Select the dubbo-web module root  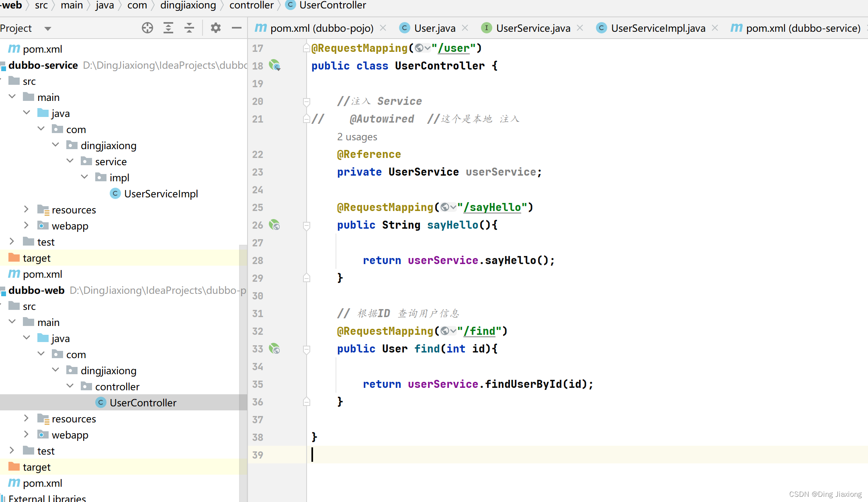(x=37, y=290)
